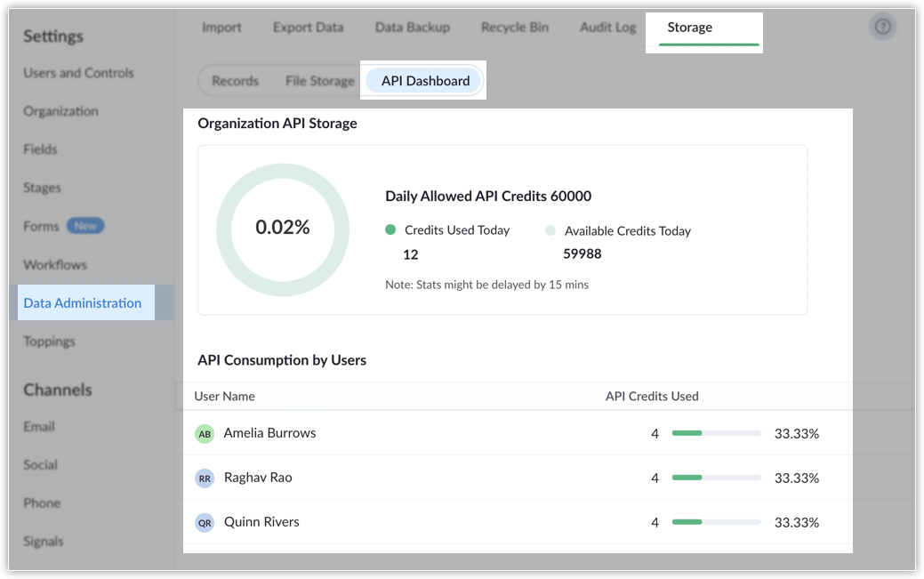Click the stats delayed by 15 mins note
Screen dimensions: 924x579
point(486,285)
